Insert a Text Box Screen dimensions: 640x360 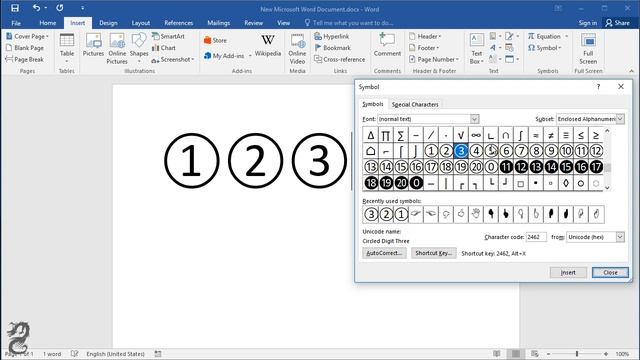click(476, 49)
